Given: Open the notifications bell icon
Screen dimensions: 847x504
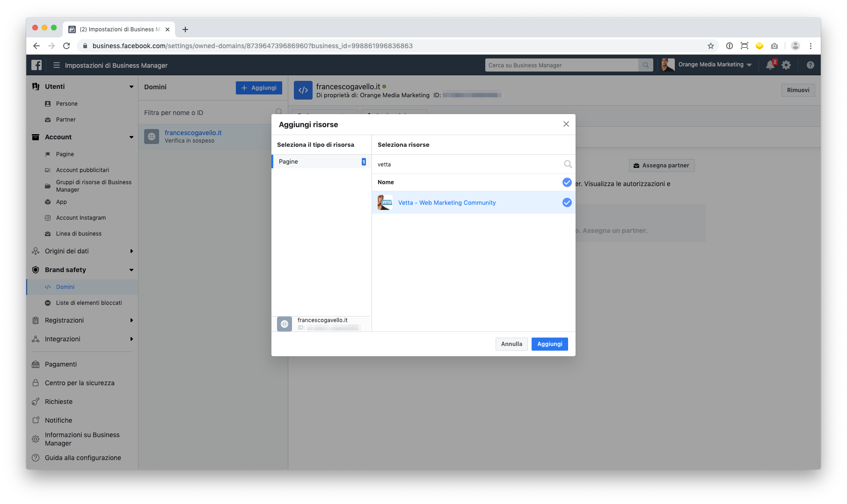Looking at the screenshot, I should coord(770,65).
